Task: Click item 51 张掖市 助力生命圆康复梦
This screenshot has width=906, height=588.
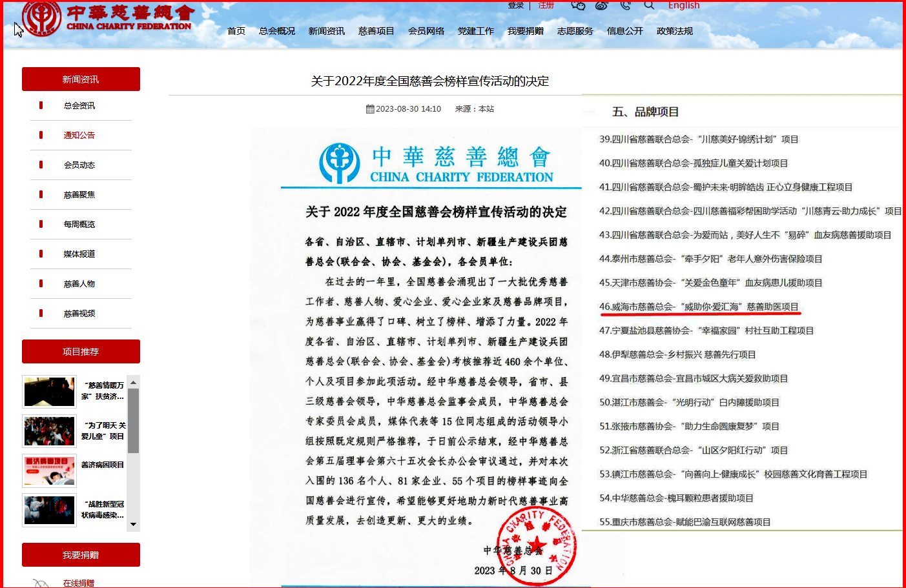Action: tap(689, 426)
